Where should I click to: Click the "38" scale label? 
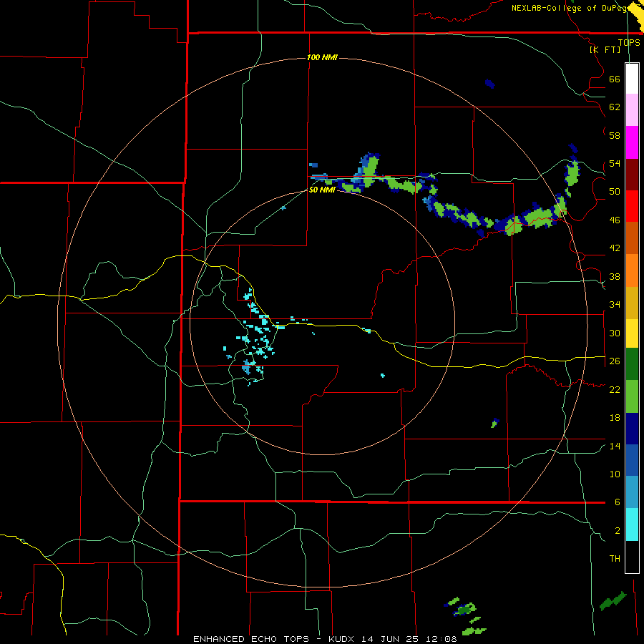615,277
